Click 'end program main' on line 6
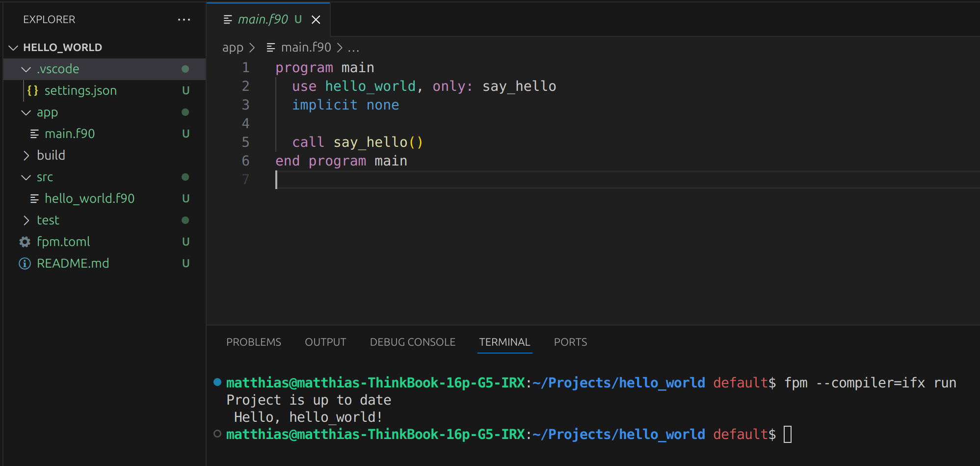 [341, 161]
